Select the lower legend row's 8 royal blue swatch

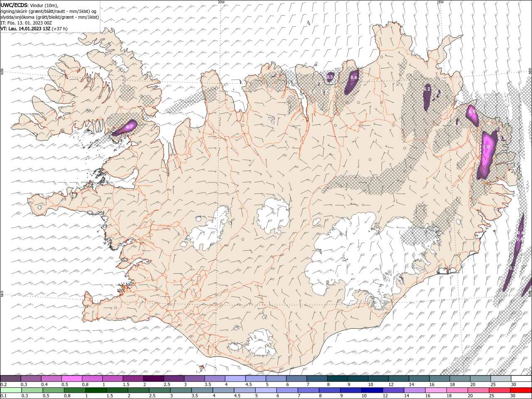pyautogui.click(x=330, y=390)
